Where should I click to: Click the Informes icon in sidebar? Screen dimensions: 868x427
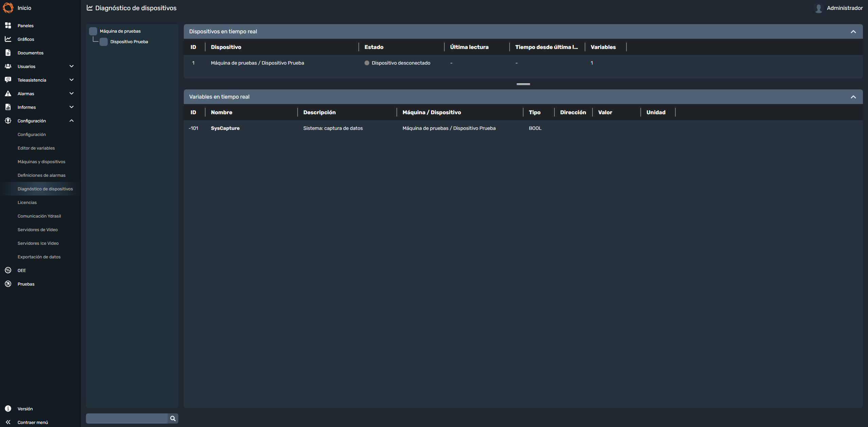click(8, 107)
